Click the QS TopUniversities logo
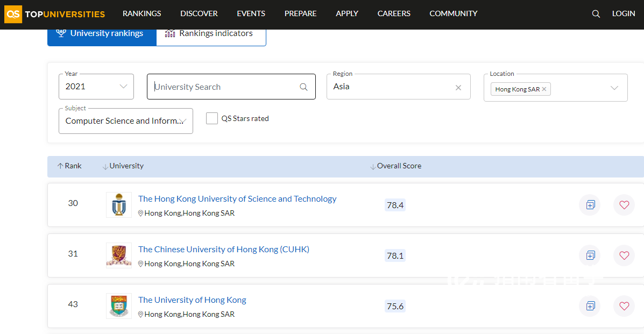644x334 pixels. pos(55,14)
